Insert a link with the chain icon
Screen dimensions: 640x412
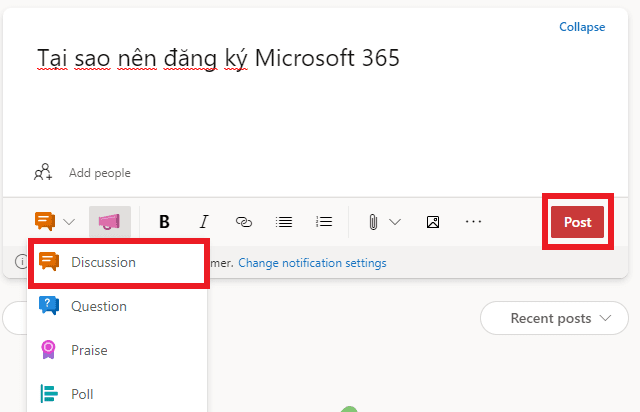(x=244, y=222)
